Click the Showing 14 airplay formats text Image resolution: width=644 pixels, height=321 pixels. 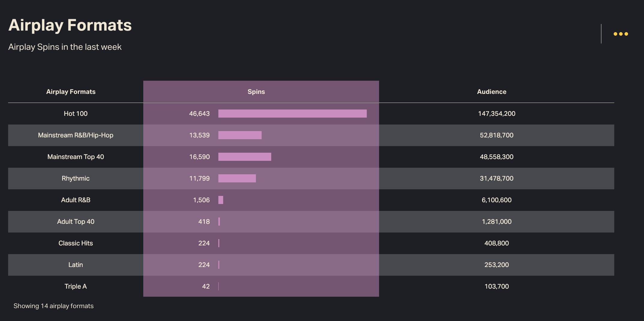coord(53,306)
